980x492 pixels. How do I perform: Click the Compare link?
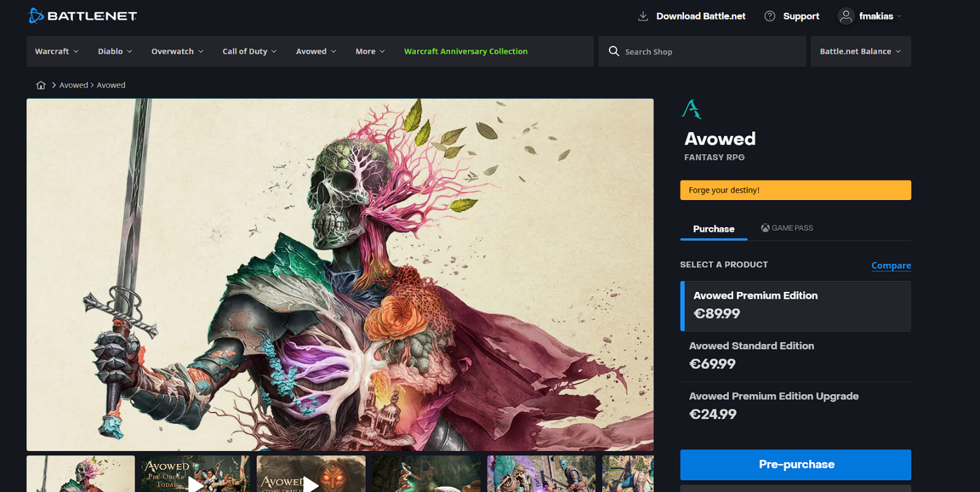891,266
